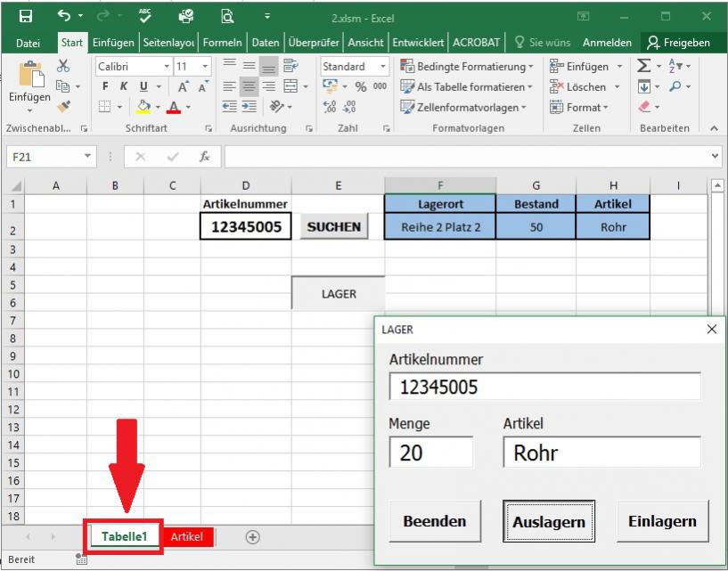This screenshot has height=571, width=728.
Task: Open the Name Box dropdown arrow
Action: click(x=87, y=157)
